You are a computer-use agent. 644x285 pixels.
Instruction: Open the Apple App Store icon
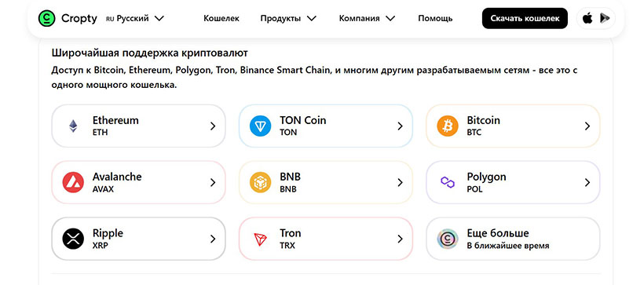[587, 19]
